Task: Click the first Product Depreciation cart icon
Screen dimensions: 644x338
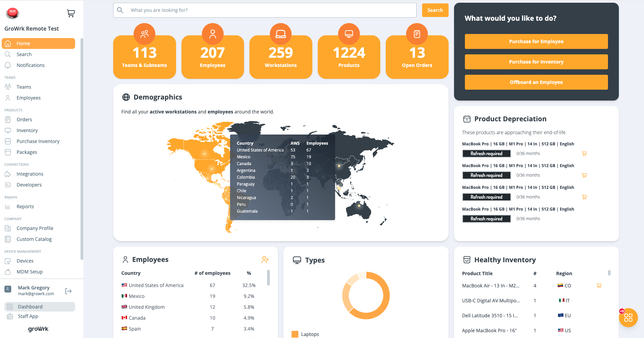Action: (585, 154)
